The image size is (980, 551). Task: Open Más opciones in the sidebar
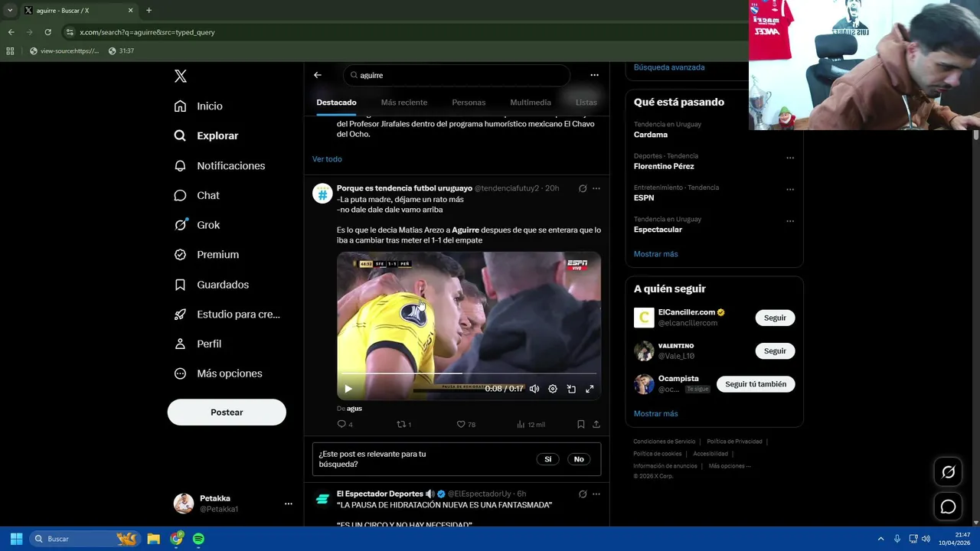click(x=218, y=373)
